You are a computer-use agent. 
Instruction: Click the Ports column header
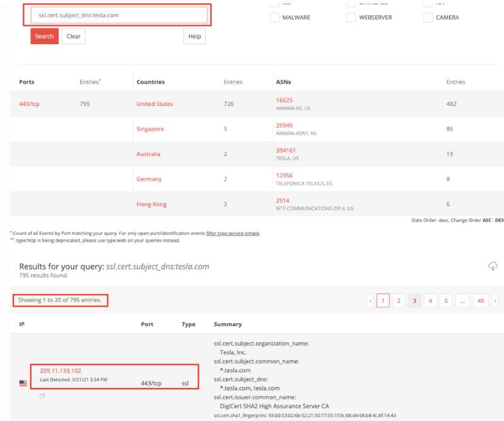[26, 82]
